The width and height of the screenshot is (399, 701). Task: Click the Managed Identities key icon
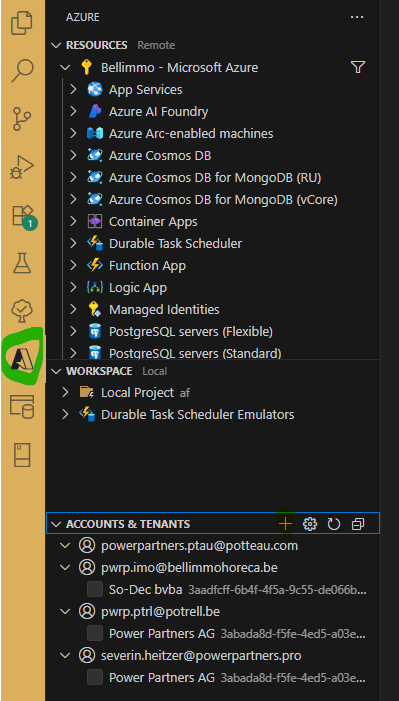pos(95,309)
